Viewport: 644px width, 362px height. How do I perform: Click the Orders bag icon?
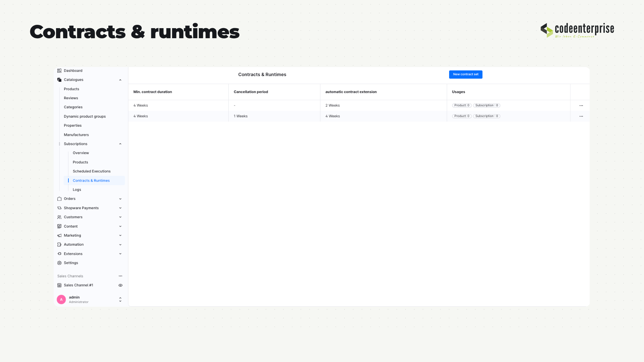pos(59,199)
